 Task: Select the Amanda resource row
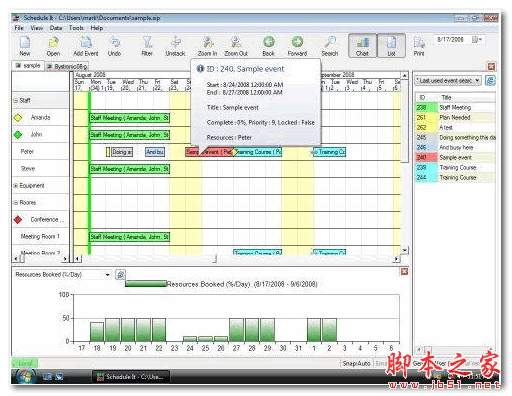point(40,117)
